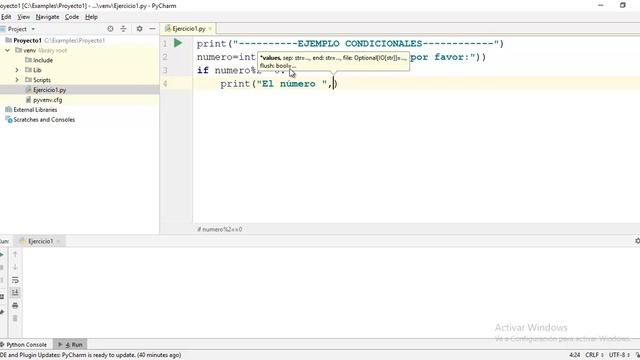Click the UTF-8 encoding selector
The image size is (640, 360).
tap(620, 355)
